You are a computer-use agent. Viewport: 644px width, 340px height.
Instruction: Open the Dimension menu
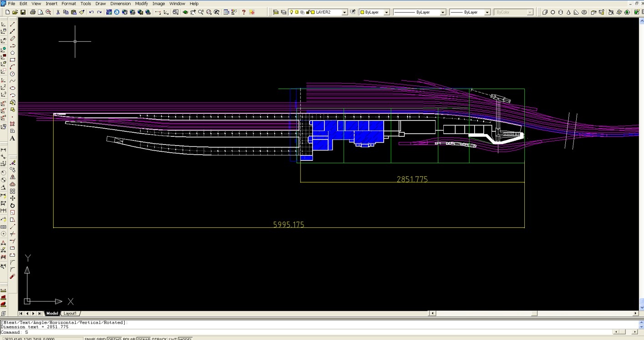(x=120, y=3)
